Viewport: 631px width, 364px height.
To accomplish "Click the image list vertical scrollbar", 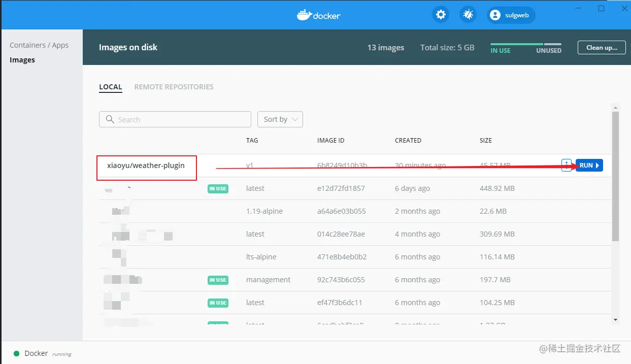I will [616, 176].
